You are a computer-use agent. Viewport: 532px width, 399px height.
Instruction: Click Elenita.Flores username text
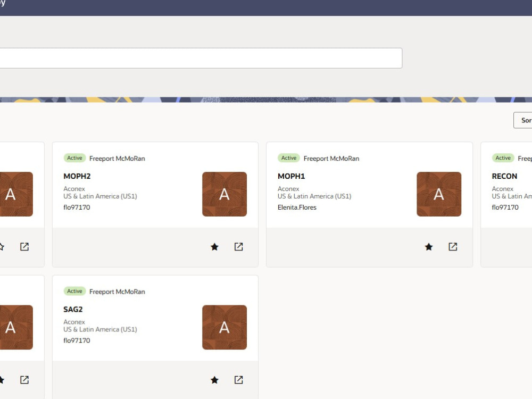pyautogui.click(x=297, y=207)
